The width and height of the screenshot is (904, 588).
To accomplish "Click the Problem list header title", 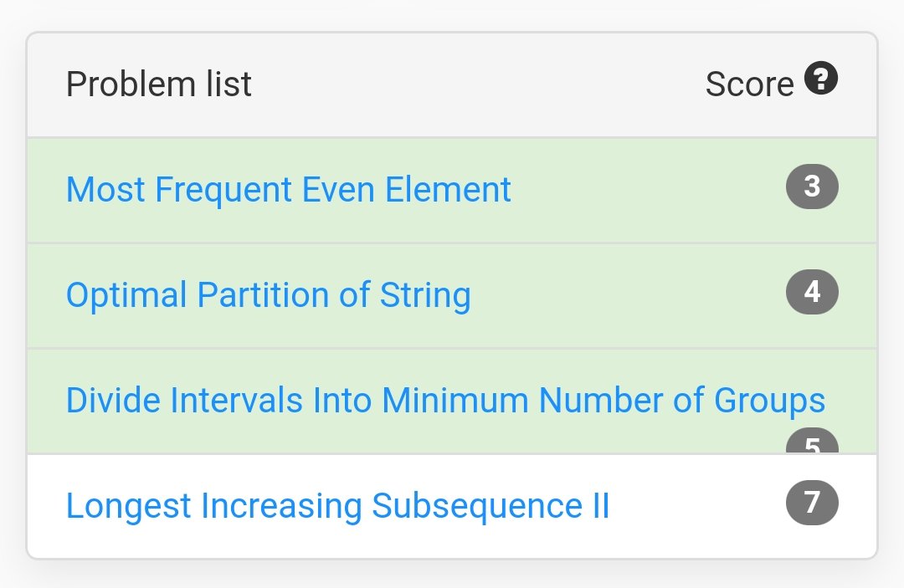I will coord(158,84).
